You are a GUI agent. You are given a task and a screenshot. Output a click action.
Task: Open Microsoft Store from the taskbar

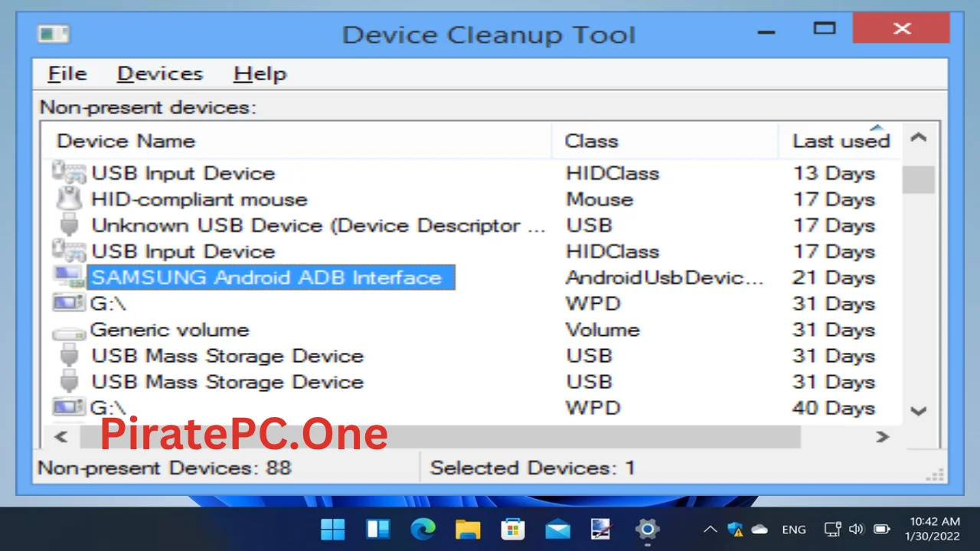(x=512, y=529)
